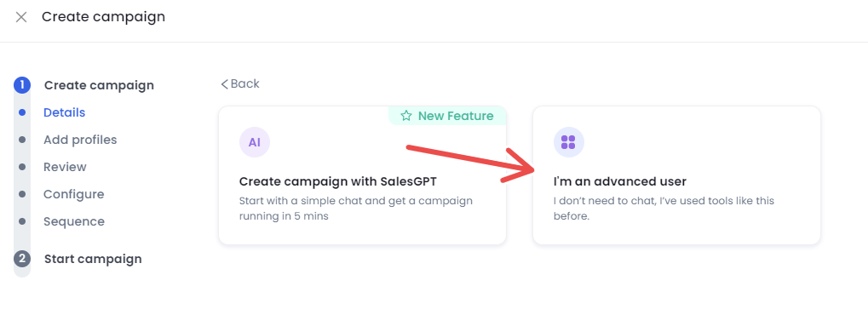Image resolution: width=868 pixels, height=309 pixels.
Task: Click the purple AI icon badge
Action: (255, 142)
